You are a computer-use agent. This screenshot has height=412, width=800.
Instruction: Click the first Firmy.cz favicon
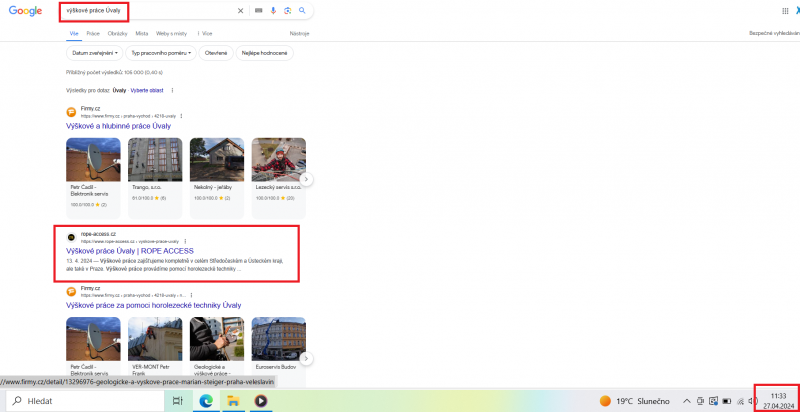[71, 112]
